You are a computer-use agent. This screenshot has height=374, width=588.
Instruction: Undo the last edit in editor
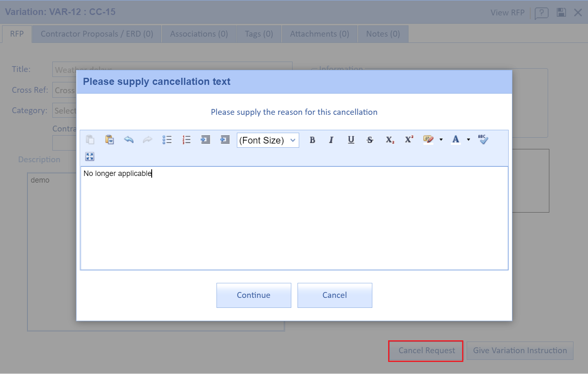pos(129,140)
